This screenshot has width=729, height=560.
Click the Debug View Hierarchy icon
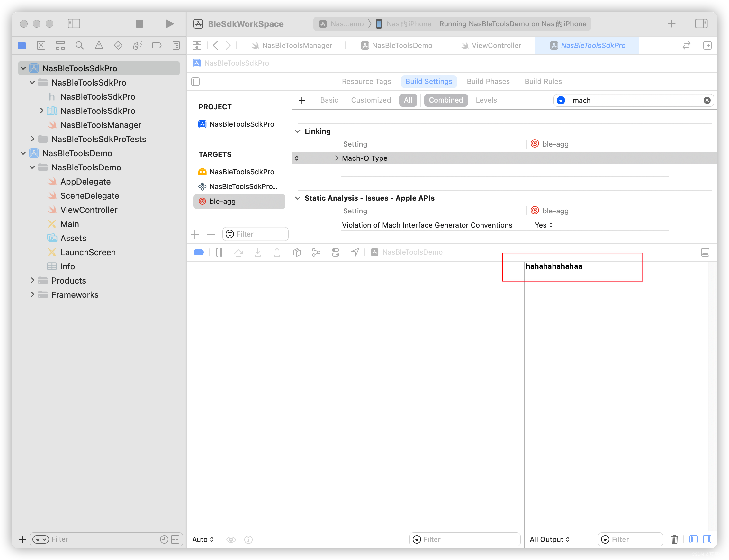pos(297,252)
